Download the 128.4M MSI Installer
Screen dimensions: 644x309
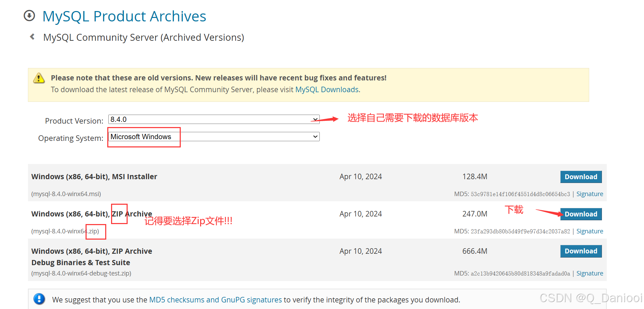(x=581, y=177)
